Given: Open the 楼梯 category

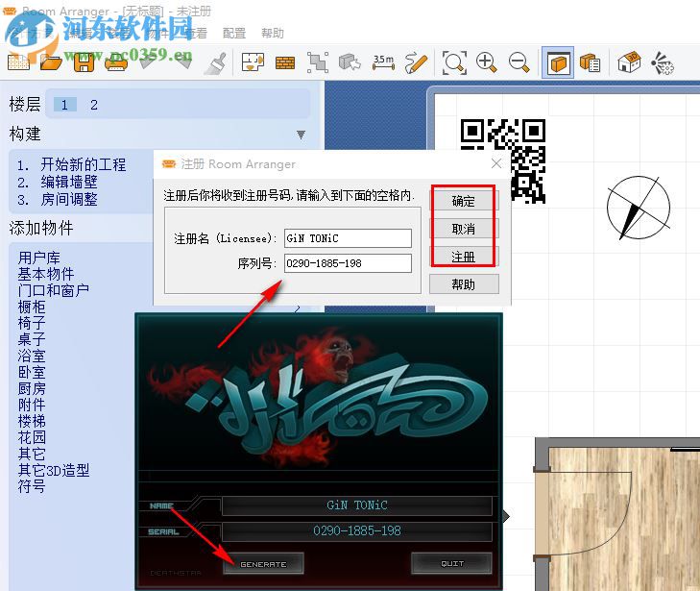Looking at the screenshot, I should pos(32,421).
